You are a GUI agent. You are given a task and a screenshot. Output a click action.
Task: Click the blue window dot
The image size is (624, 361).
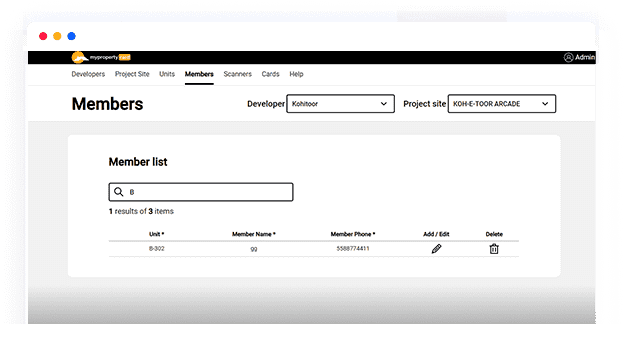72,36
